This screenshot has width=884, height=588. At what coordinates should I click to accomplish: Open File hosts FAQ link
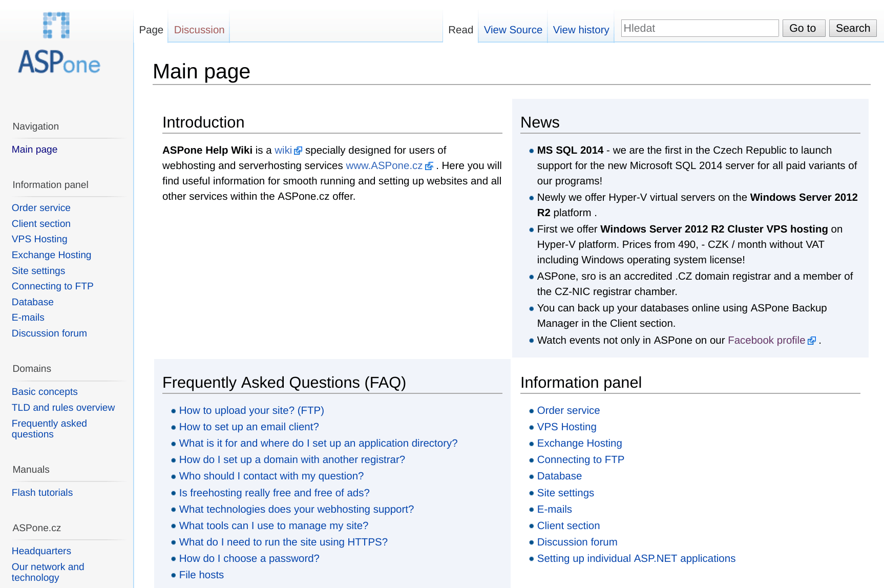(201, 575)
